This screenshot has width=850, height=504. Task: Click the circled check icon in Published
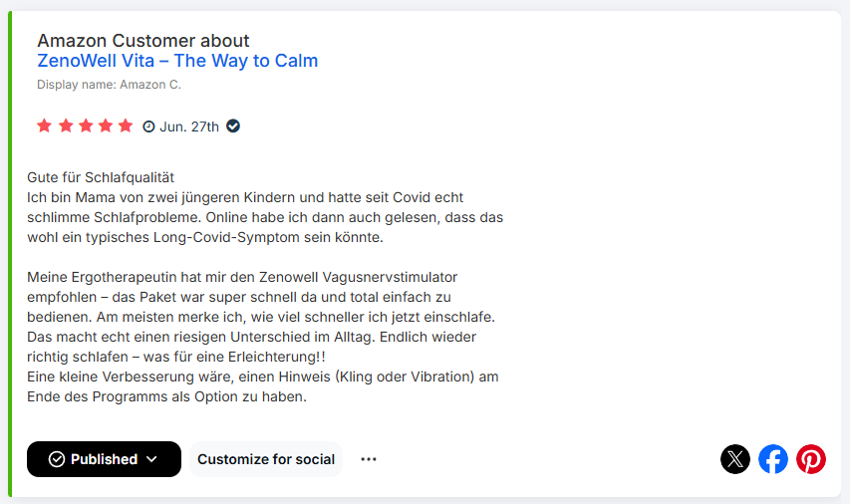pyautogui.click(x=57, y=459)
